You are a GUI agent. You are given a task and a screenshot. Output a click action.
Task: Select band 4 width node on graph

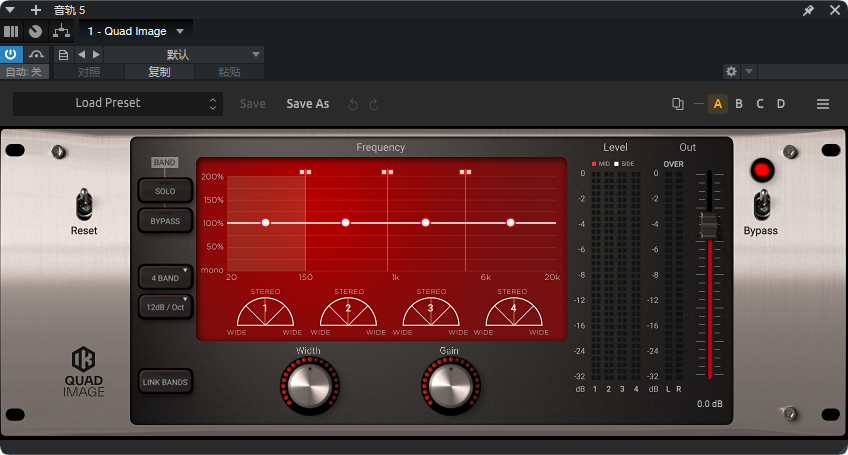[x=511, y=223]
